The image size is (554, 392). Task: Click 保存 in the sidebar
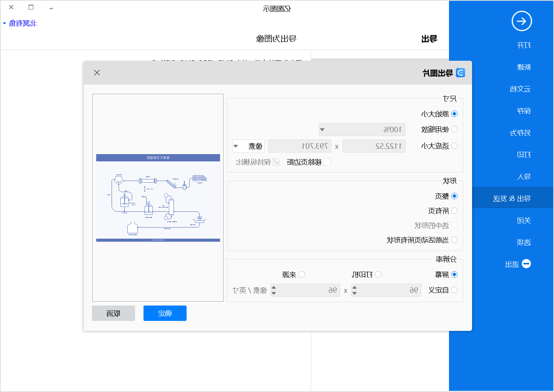(524, 111)
